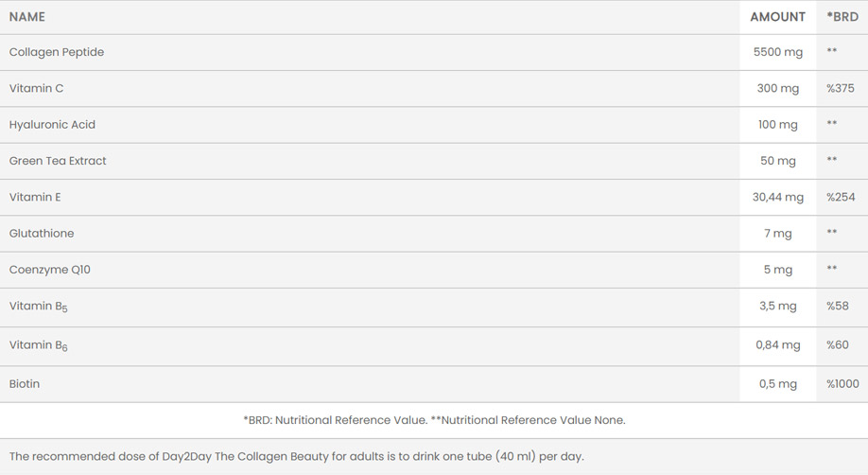Click the BRD Nutritional Reference Value footnote
The image size is (868, 475).
434,420
